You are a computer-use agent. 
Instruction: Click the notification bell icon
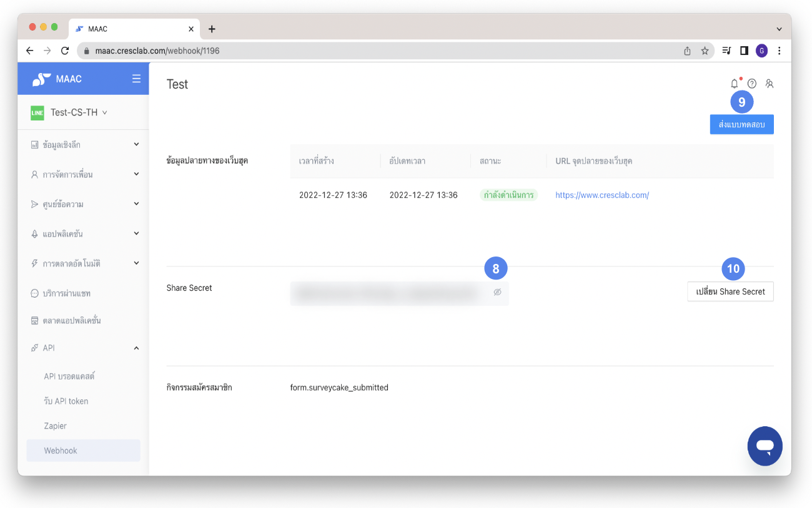[735, 84]
